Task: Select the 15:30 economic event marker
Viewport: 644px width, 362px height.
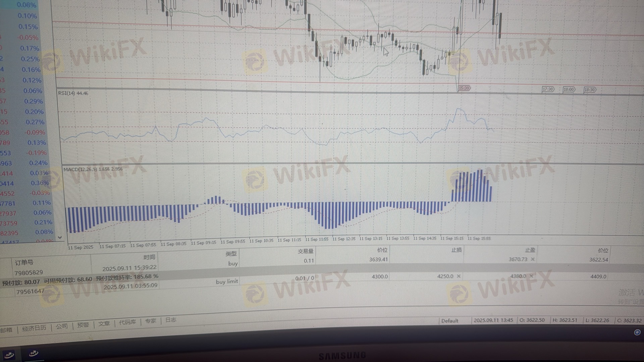Action: point(464,88)
